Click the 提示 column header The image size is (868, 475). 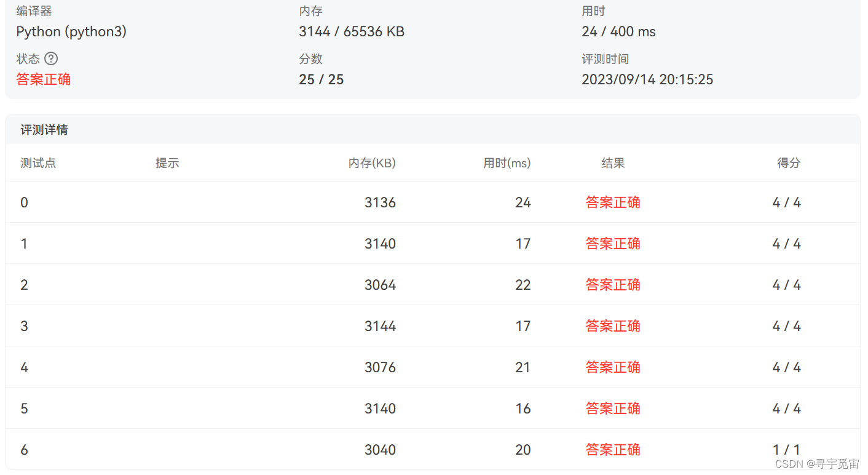click(167, 163)
